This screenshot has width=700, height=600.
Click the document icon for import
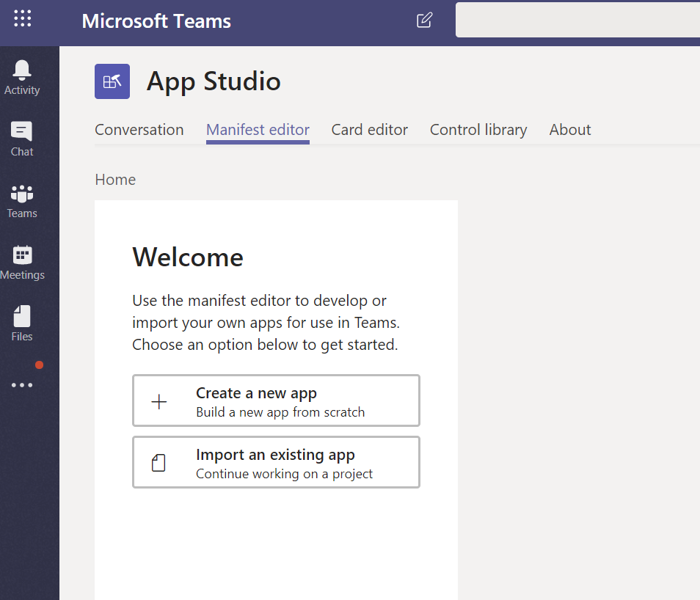tap(158, 463)
